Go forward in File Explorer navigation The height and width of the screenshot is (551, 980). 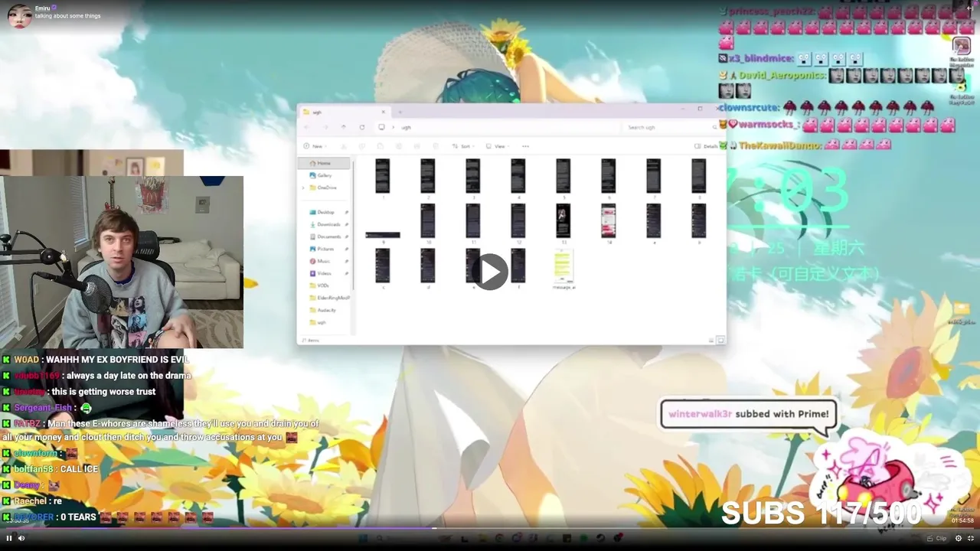(x=325, y=127)
